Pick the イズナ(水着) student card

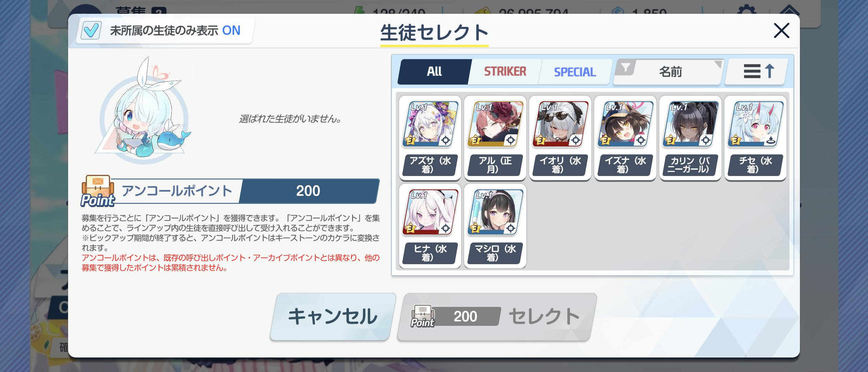pyautogui.click(x=625, y=138)
